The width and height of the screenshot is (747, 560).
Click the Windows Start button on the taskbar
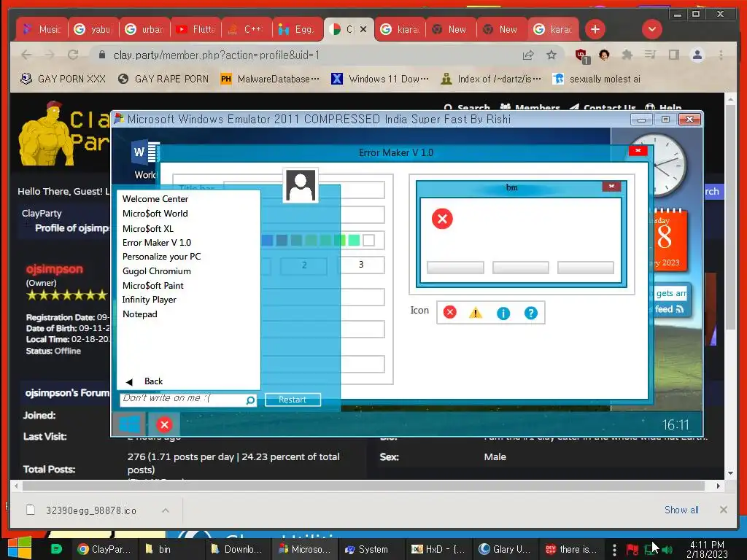[20, 548]
